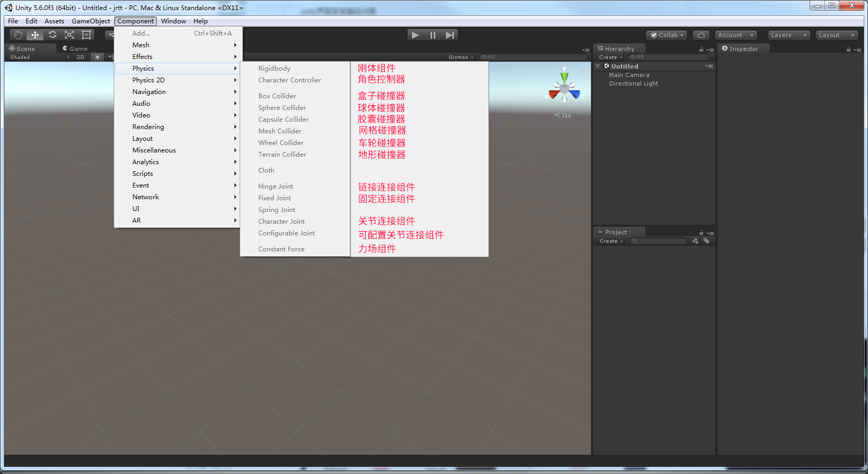Select the Rect Transform tool
Image resolution: width=868 pixels, height=474 pixels.
pos(86,35)
